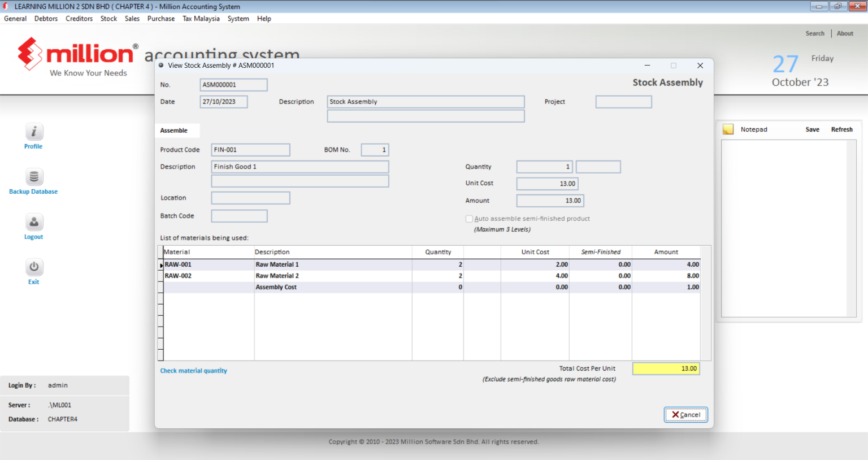This screenshot has width=868, height=460.
Task: Click the Finish Good 1 description field
Action: [x=300, y=167]
